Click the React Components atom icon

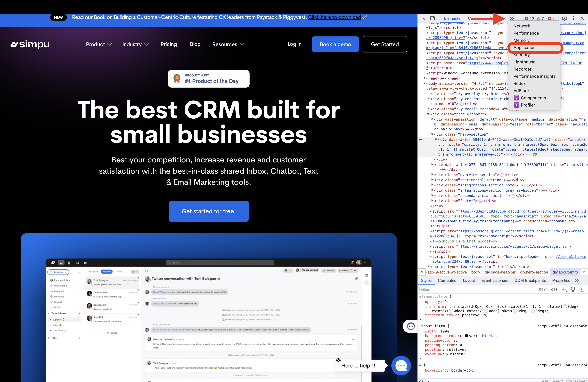[x=516, y=98]
